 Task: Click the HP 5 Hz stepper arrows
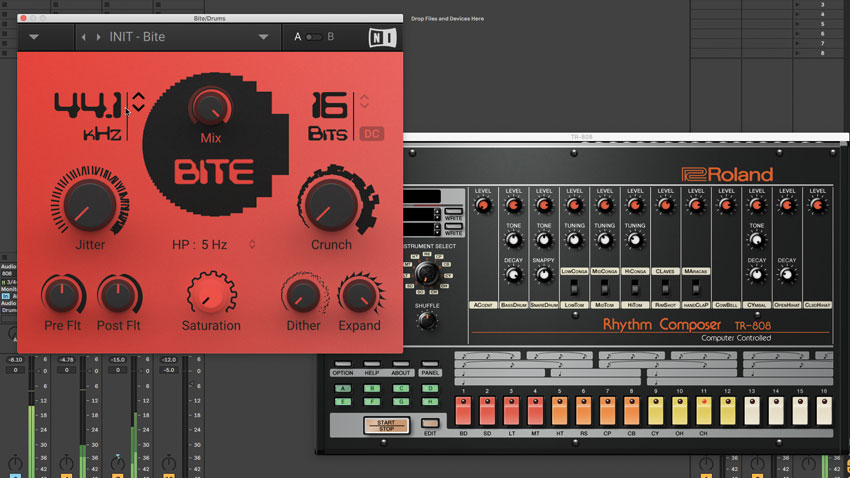(x=252, y=244)
